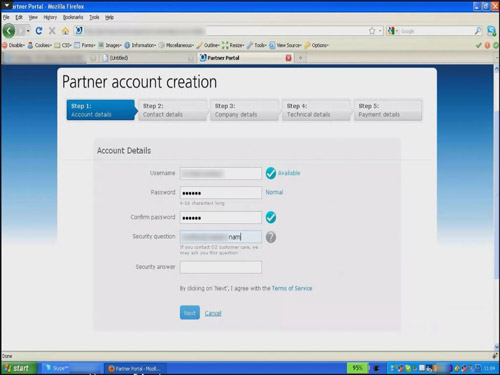
Task: Bookmark this page with the star icon
Action: click(372, 31)
